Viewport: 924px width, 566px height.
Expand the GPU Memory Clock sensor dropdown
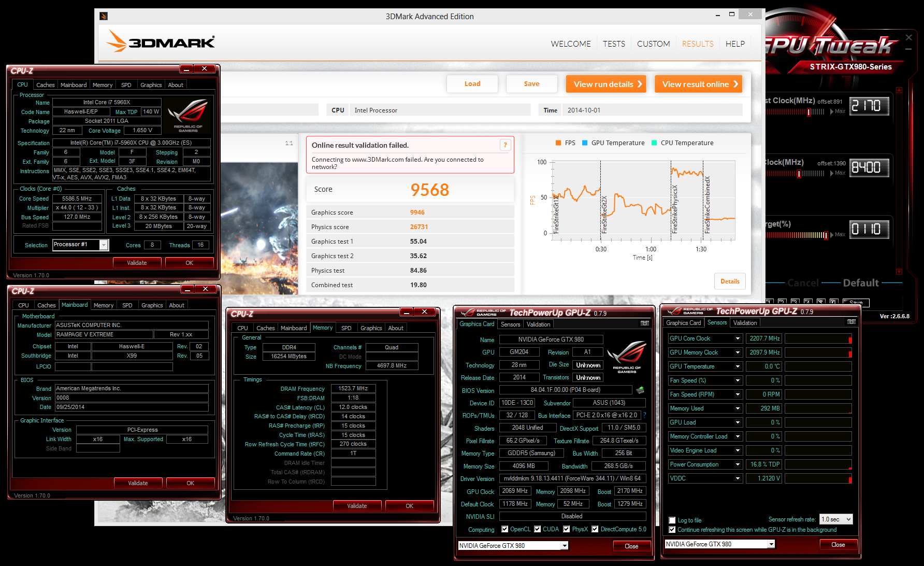[x=738, y=352]
